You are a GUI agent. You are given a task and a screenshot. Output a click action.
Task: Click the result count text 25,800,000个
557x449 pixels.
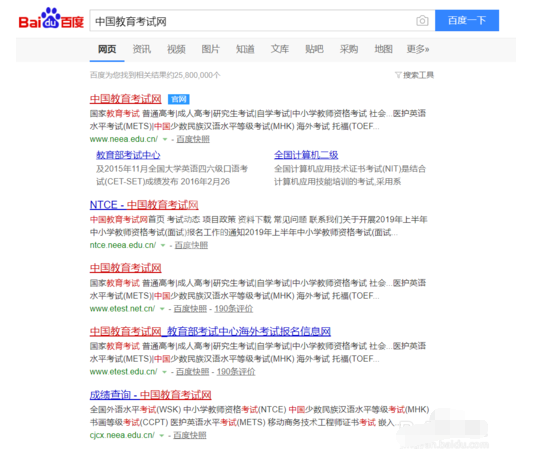[197, 75]
